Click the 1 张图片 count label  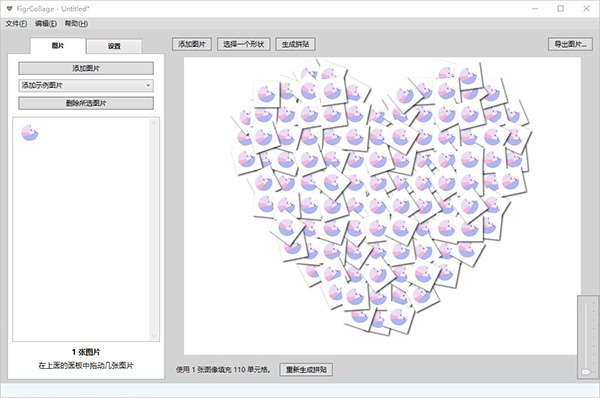click(x=86, y=352)
